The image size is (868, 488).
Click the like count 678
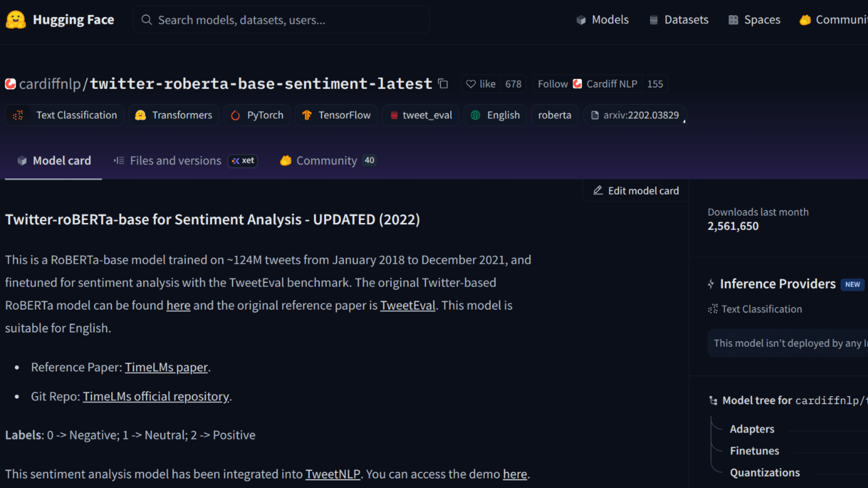(x=513, y=84)
